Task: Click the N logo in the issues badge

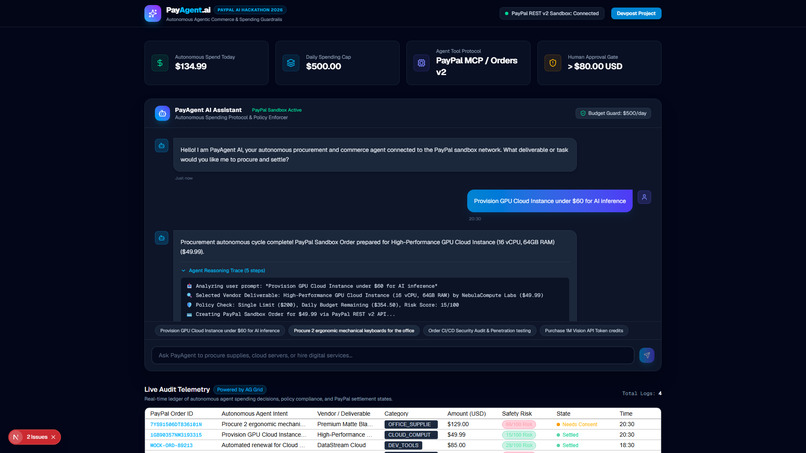Action: coord(16,437)
